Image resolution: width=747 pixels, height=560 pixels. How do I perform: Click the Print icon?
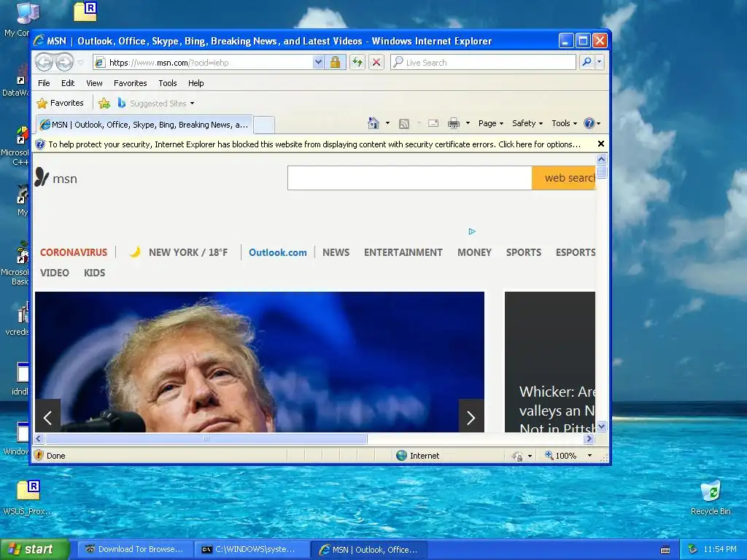point(454,124)
